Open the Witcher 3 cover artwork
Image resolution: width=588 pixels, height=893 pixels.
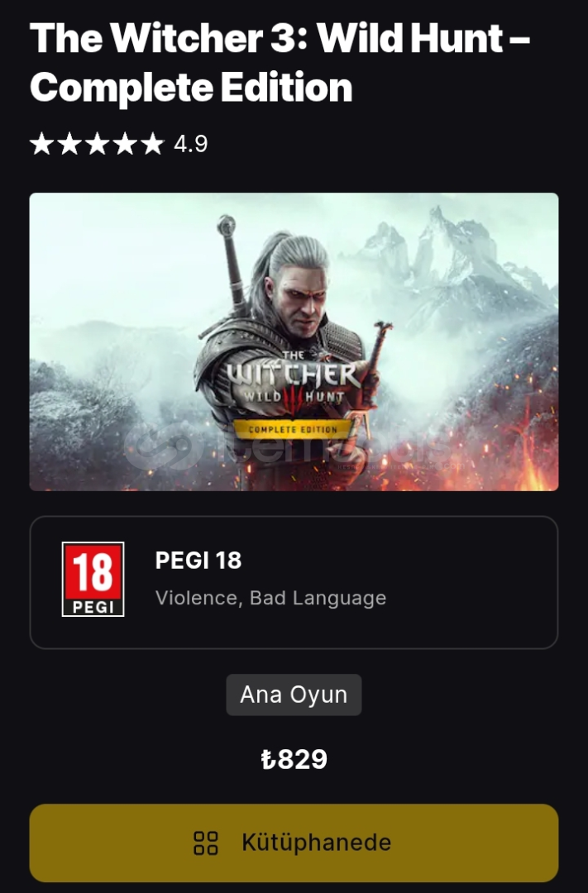pyautogui.click(x=294, y=341)
